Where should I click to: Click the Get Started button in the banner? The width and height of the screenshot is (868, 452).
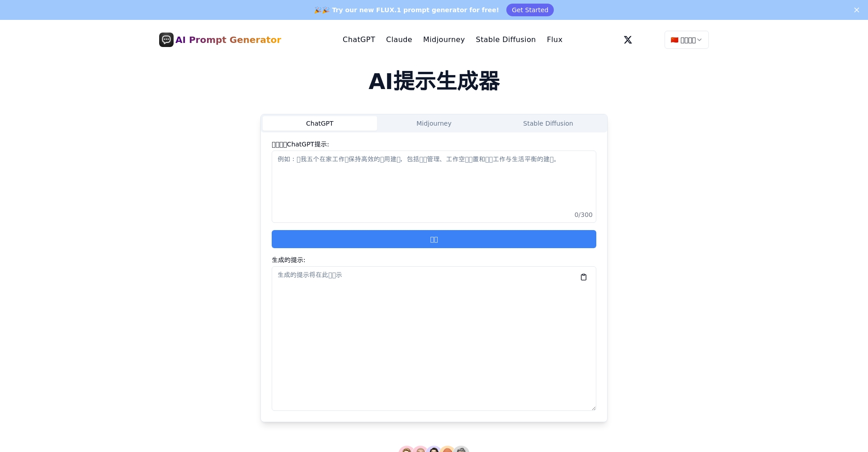click(x=530, y=10)
